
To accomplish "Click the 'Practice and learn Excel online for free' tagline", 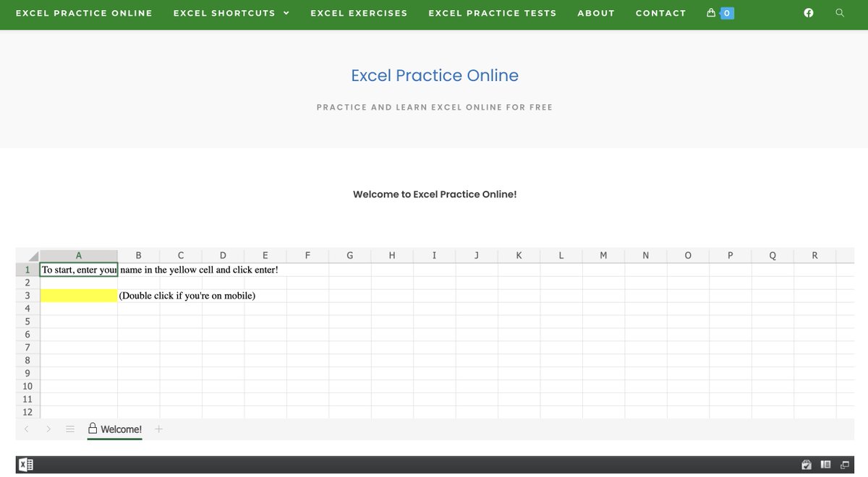I will (x=435, y=107).
